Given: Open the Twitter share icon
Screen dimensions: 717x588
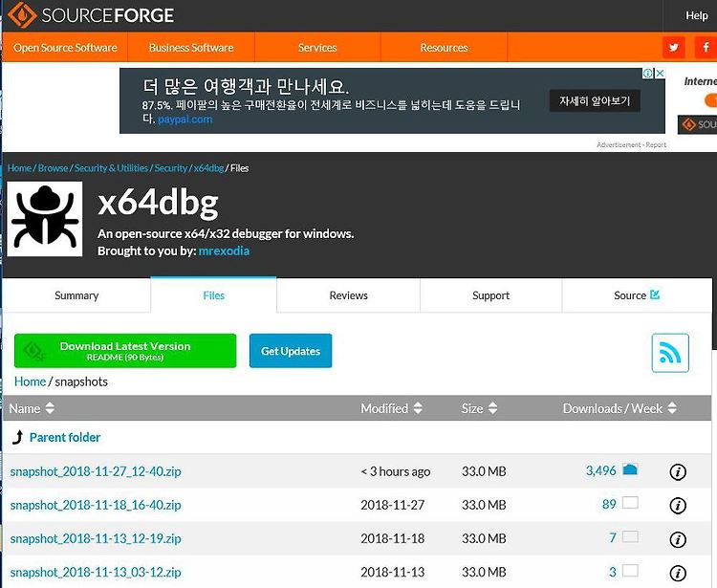Looking at the screenshot, I should 674,47.
